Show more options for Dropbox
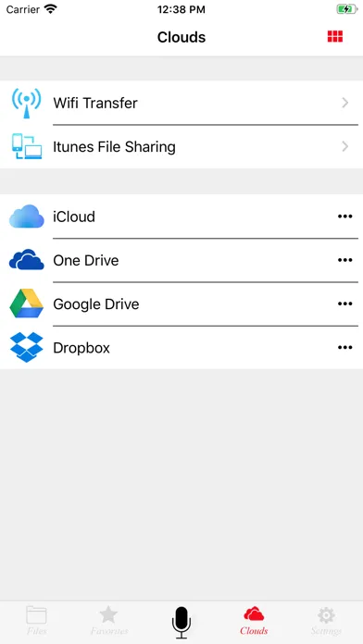Image resolution: width=363 pixels, height=644 pixels. [344, 348]
